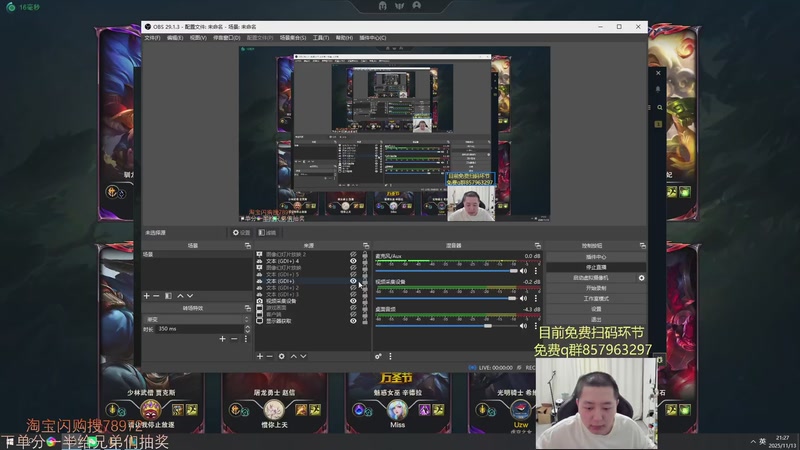This screenshot has height=450, width=800.
Task: Toggle visibility of 显示器获取 source
Action: pyautogui.click(x=353, y=321)
